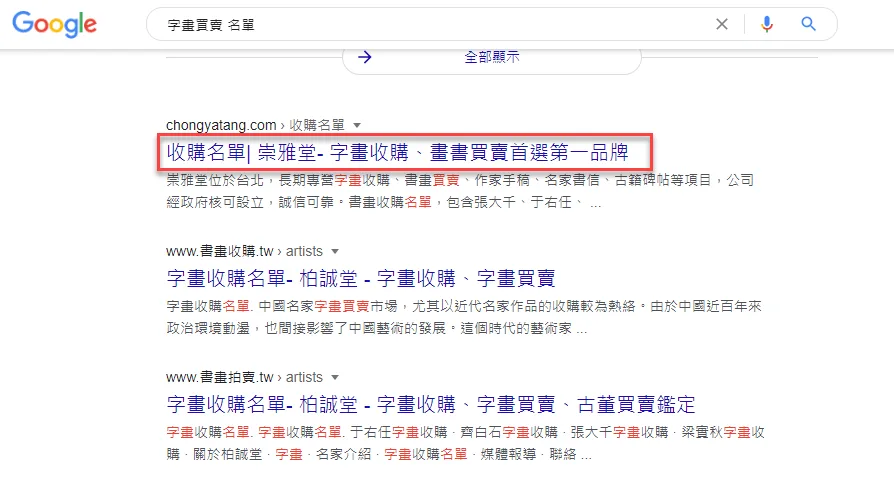Viewport: 894px width, 485px height.
Task: Open dropdown arrow next to chongyatang.com 收購名單
Action: pos(357,125)
